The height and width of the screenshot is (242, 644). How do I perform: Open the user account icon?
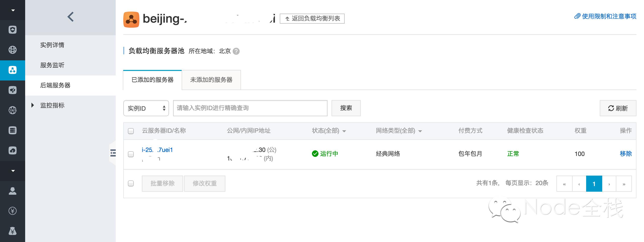pyautogui.click(x=13, y=191)
